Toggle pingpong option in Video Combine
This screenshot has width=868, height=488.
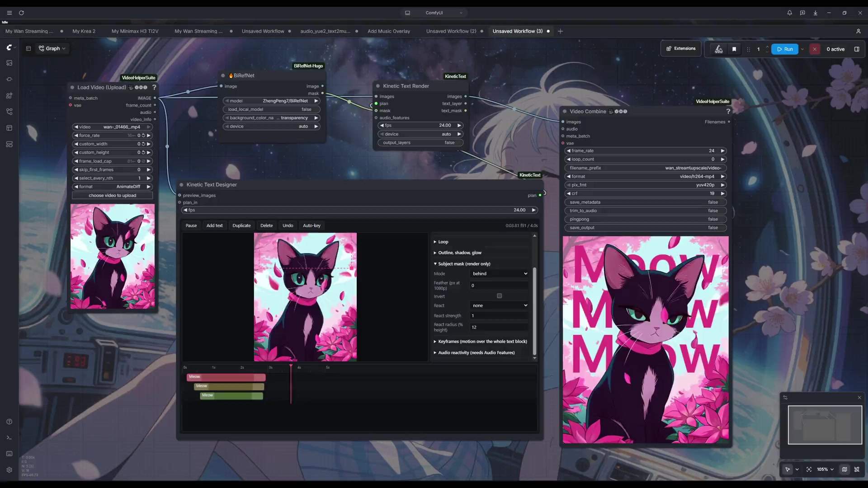pyautogui.click(x=645, y=219)
